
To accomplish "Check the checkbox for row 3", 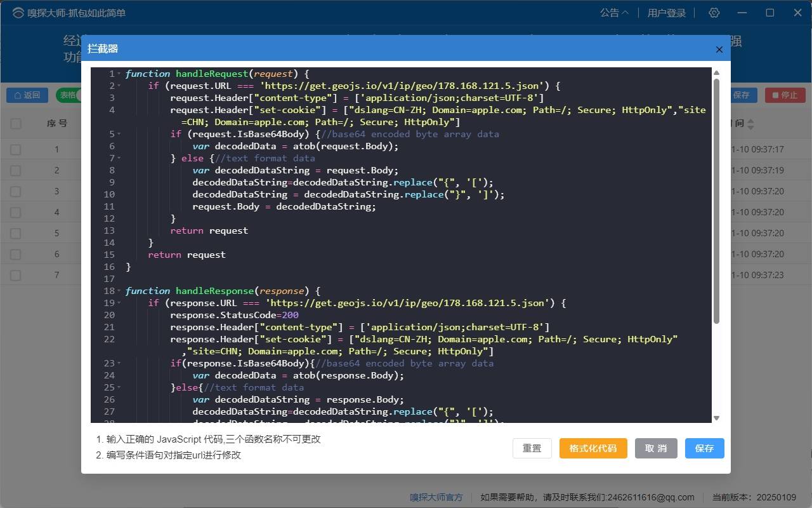I will [16, 192].
